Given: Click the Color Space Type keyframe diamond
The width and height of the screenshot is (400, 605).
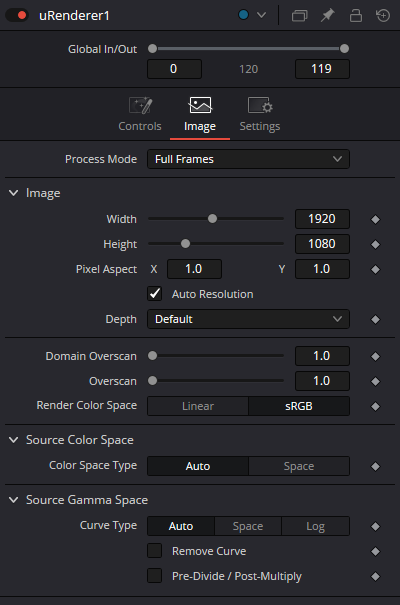Looking at the screenshot, I should point(375,466).
